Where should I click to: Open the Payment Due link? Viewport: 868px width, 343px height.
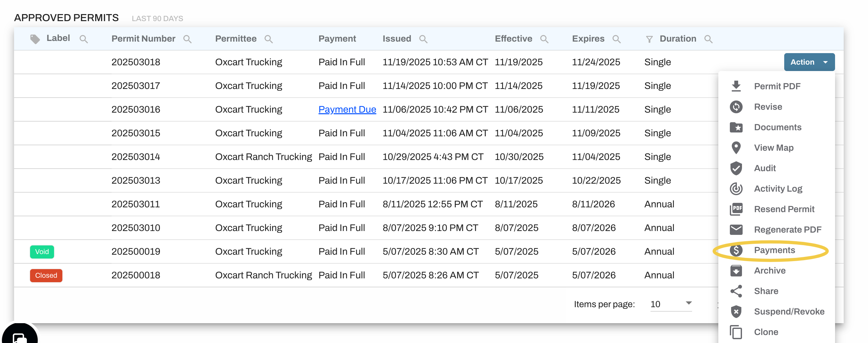(347, 109)
